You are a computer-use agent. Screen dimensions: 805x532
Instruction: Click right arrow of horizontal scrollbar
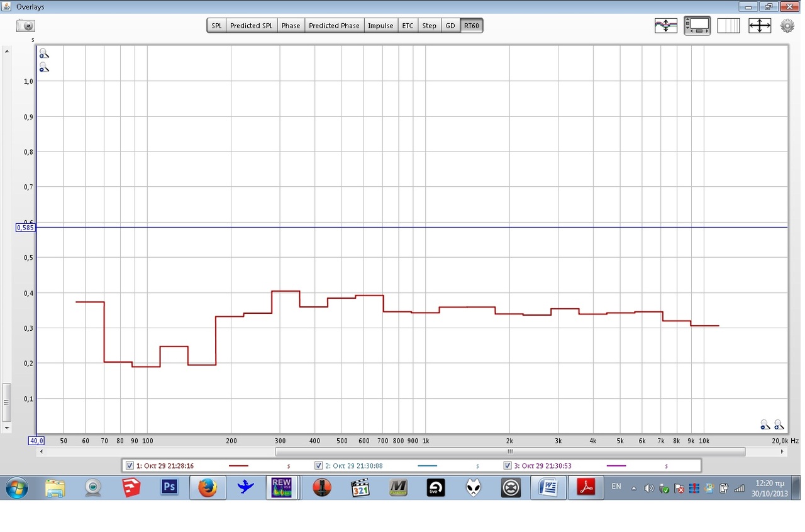click(x=782, y=452)
